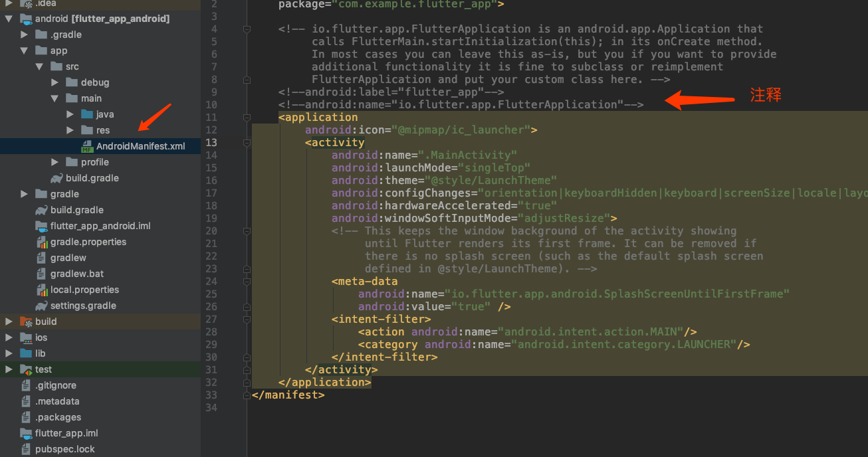Expand the test folder arrow
The image size is (868, 457).
9,369
